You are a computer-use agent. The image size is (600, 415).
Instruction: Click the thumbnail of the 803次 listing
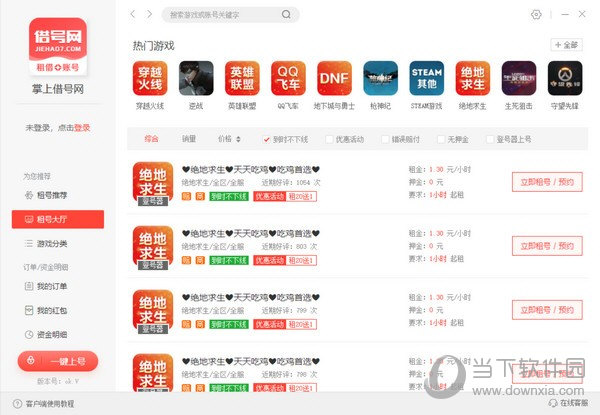(x=153, y=248)
